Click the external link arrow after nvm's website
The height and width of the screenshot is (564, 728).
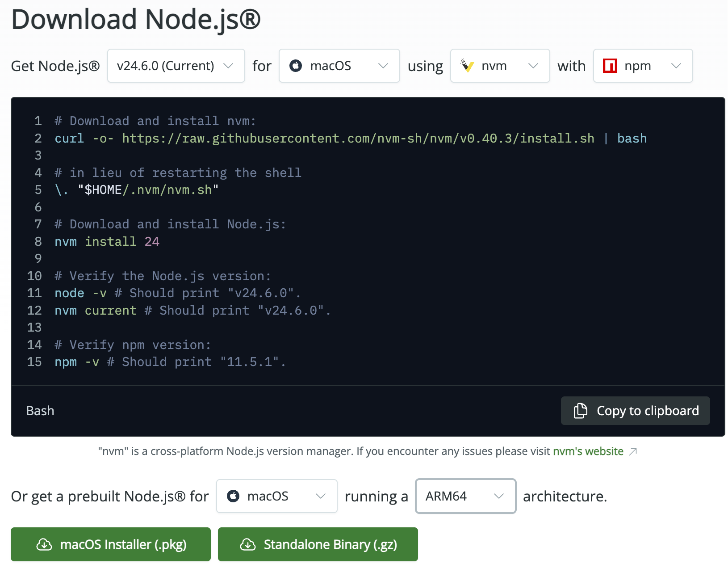coord(632,451)
